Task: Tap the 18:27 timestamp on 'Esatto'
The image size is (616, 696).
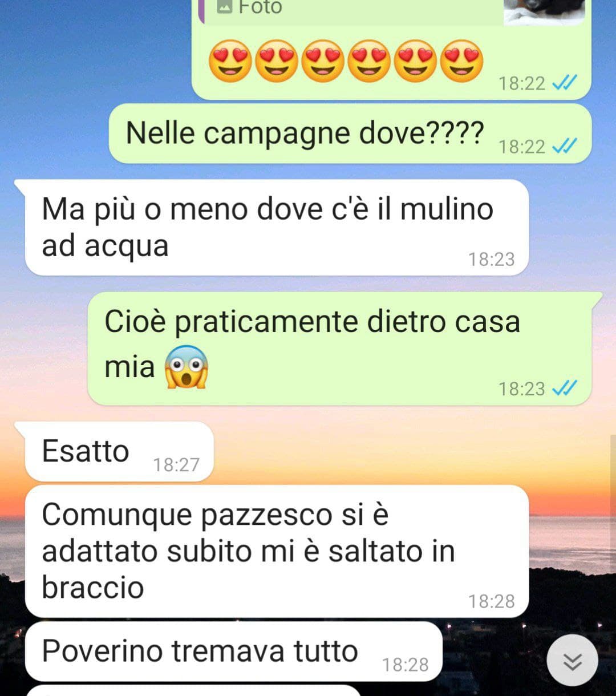Action: 176,465
